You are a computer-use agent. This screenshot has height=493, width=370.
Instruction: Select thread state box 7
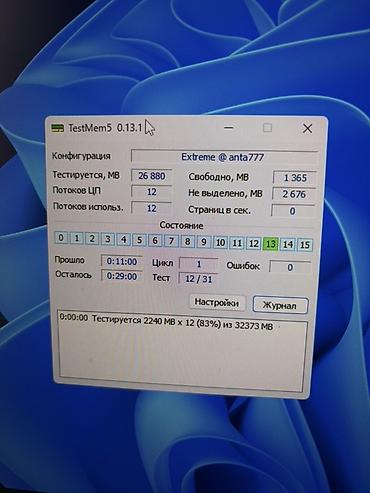click(x=171, y=240)
